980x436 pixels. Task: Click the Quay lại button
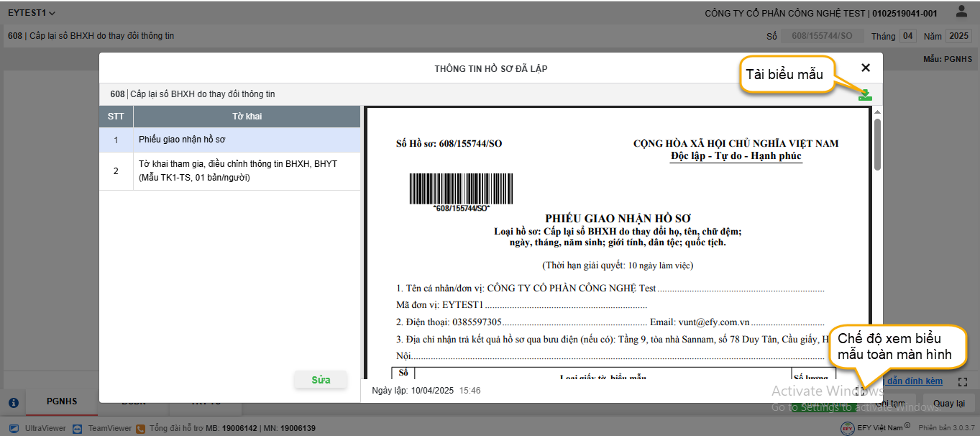click(949, 404)
